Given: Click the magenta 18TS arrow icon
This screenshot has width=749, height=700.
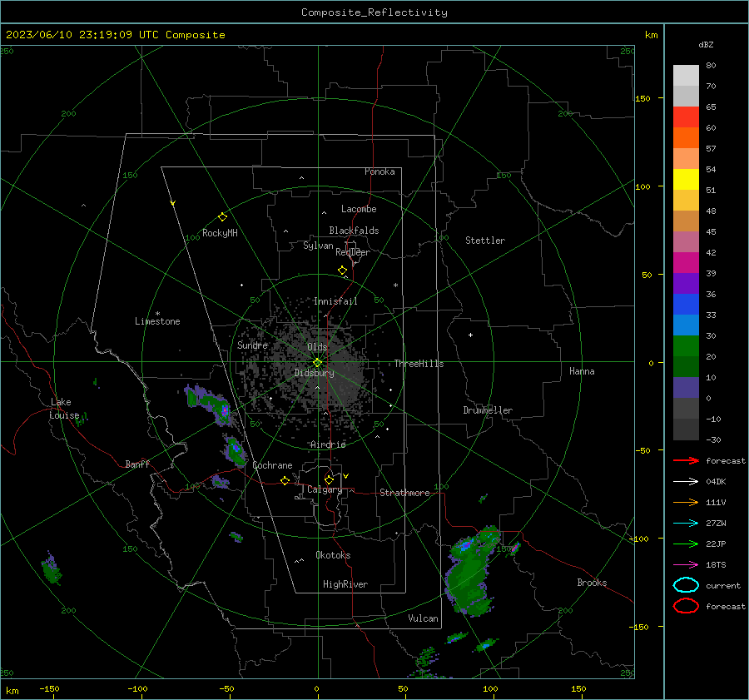Looking at the screenshot, I should click(x=686, y=565).
